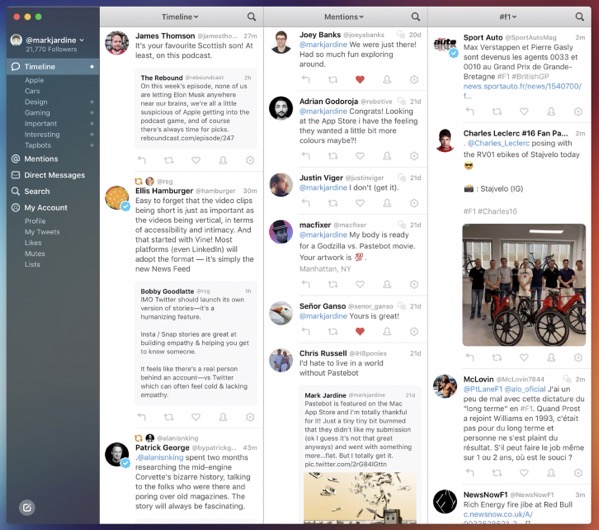Reply to macfixer's mention
This screenshot has height=530, width=599.
point(306,284)
